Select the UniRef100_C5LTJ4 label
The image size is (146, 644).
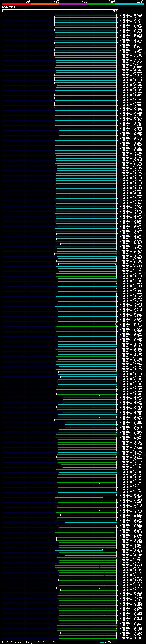(x=131, y=588)
